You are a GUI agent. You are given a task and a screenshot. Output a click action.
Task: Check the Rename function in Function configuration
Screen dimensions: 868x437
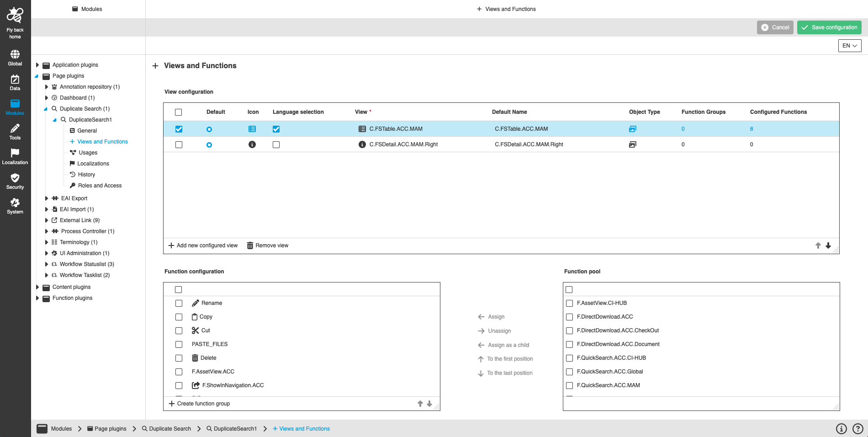179,303
